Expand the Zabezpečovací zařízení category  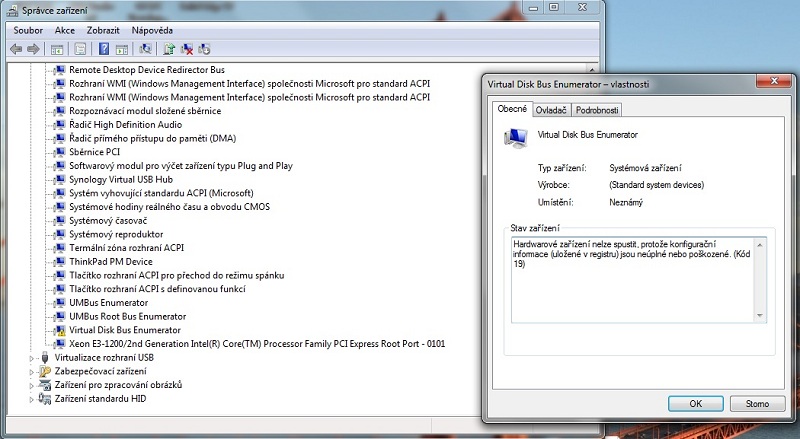[x=32, y=371]
